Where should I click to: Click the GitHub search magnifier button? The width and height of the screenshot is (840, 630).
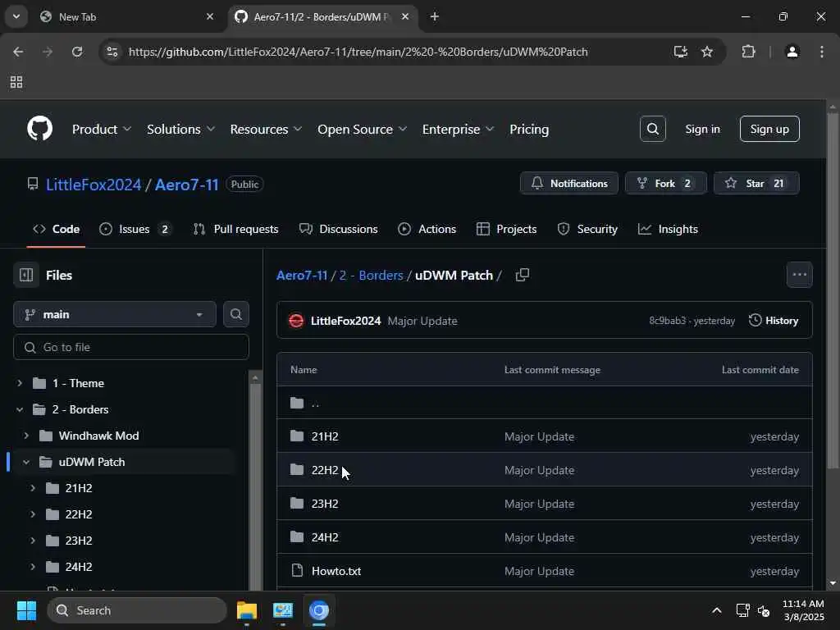click(x=652, y=129)
